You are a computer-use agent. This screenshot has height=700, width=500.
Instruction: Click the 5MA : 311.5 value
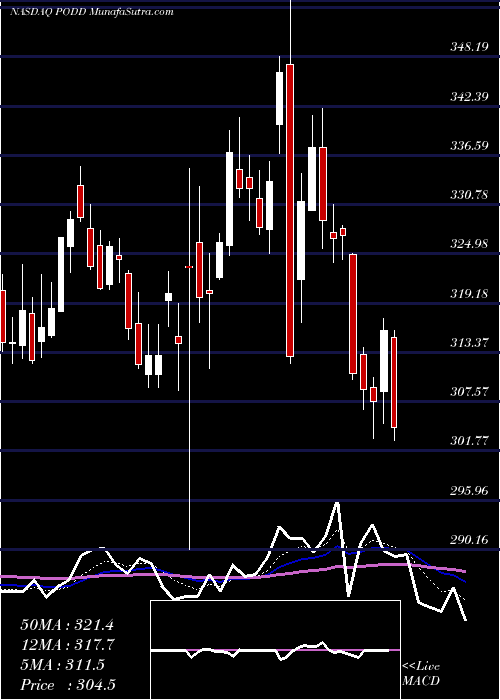(x=62, y=665)
